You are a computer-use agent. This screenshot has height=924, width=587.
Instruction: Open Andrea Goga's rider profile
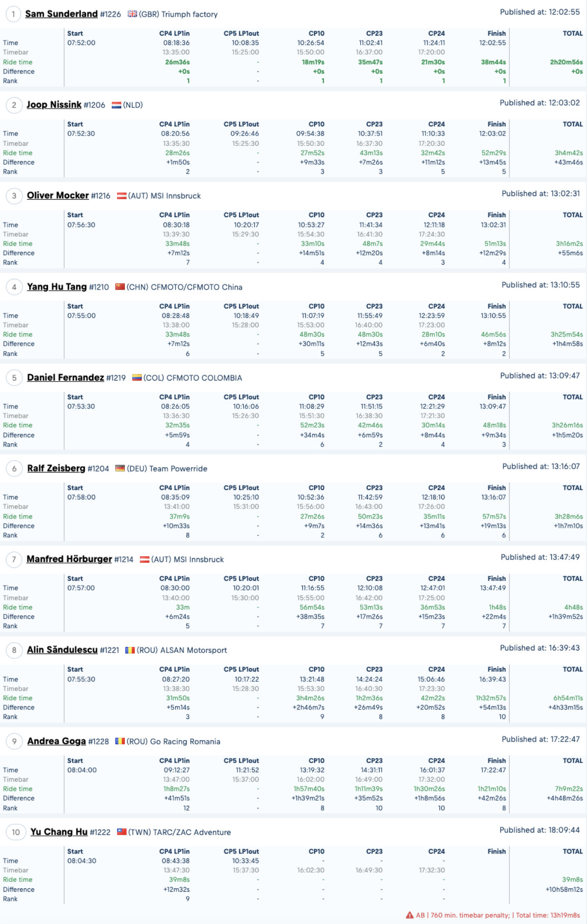pyautogui.click(x=56, y=741)
